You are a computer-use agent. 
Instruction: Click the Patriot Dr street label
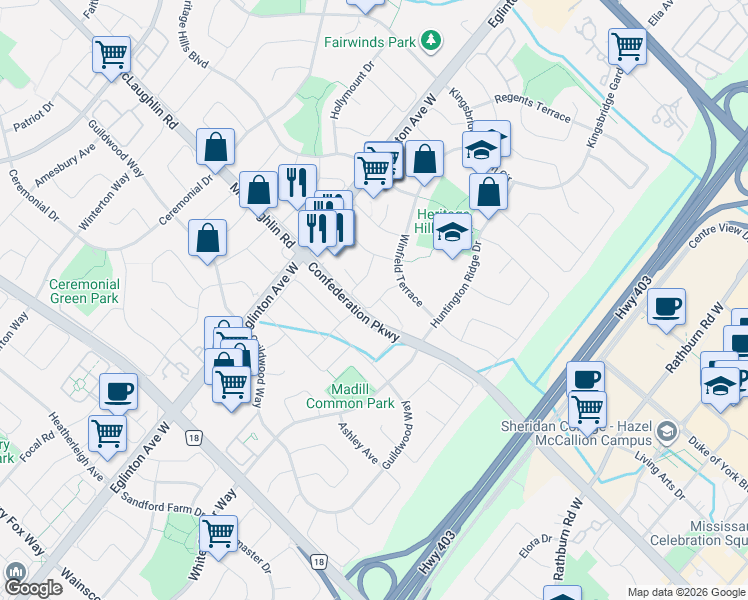coord(33,117)
